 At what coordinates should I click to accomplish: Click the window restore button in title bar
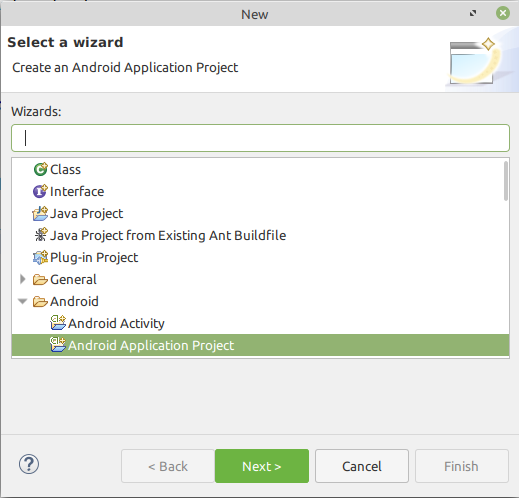tap(473, 13)
